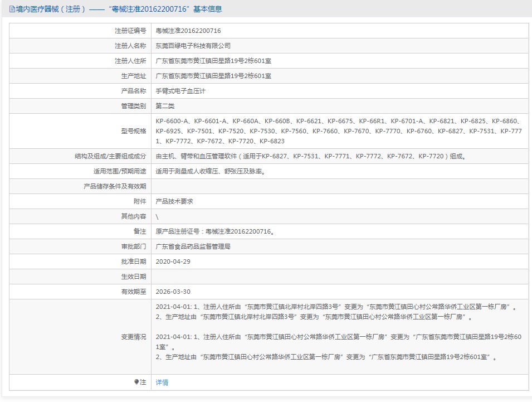Select the 注 label in the last row
The image size is (532, 402).
pyautogui.click(x=143, y=382)
